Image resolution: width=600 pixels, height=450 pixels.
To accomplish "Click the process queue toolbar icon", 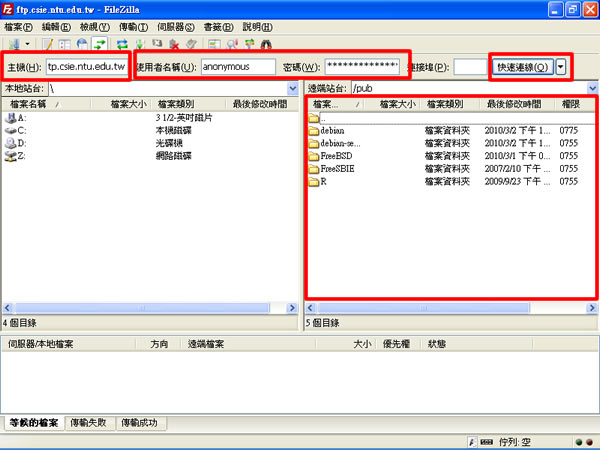I will 140,44.
